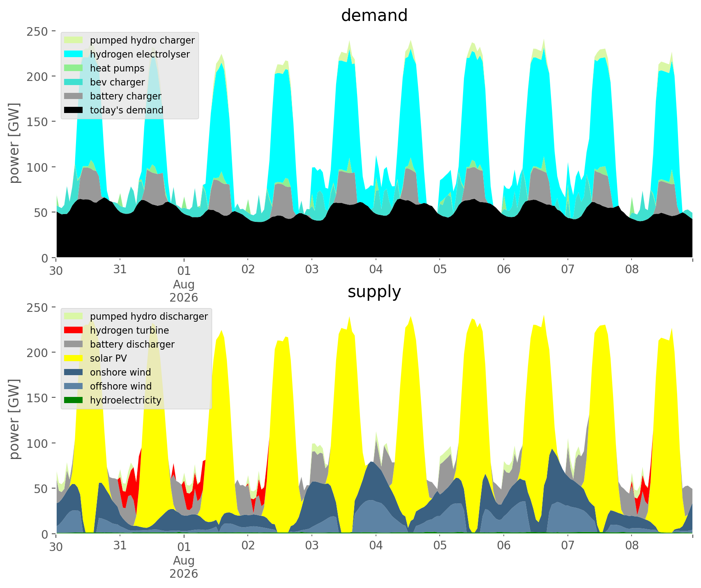
Task: Select the "solar PV" legend label
Action: pos(108,359)
